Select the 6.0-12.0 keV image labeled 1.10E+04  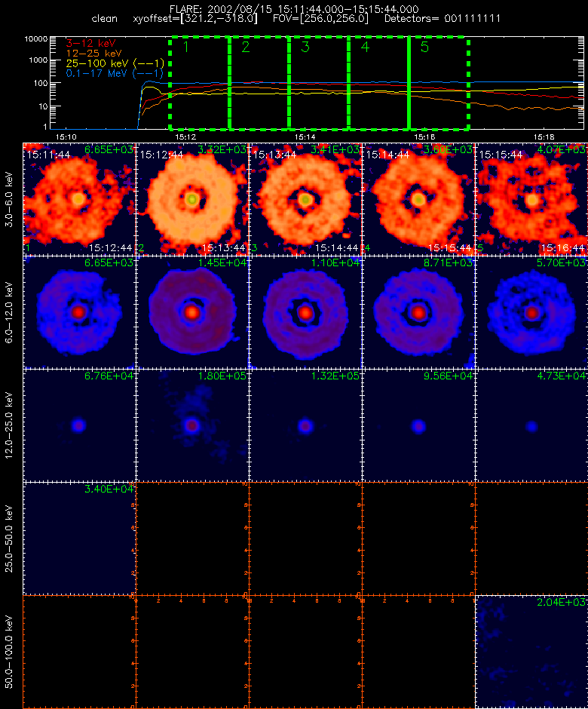click(305, 312)
